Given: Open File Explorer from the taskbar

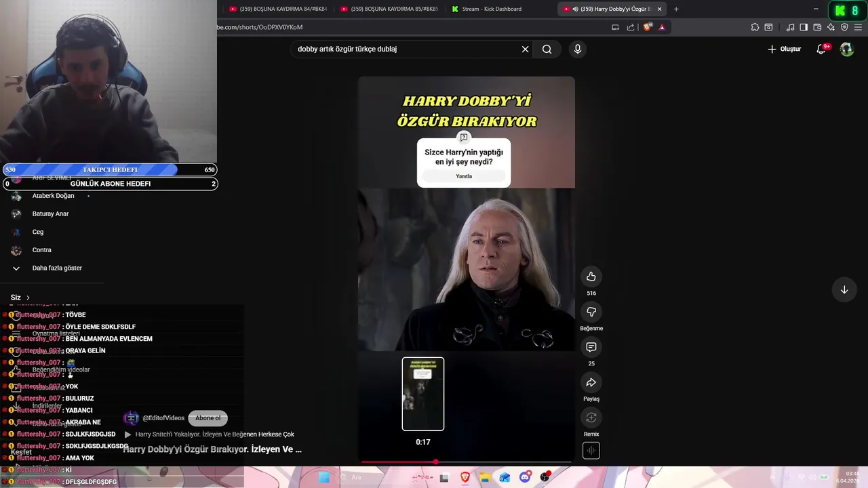Looking at the screenshot, I should point(485,477).
